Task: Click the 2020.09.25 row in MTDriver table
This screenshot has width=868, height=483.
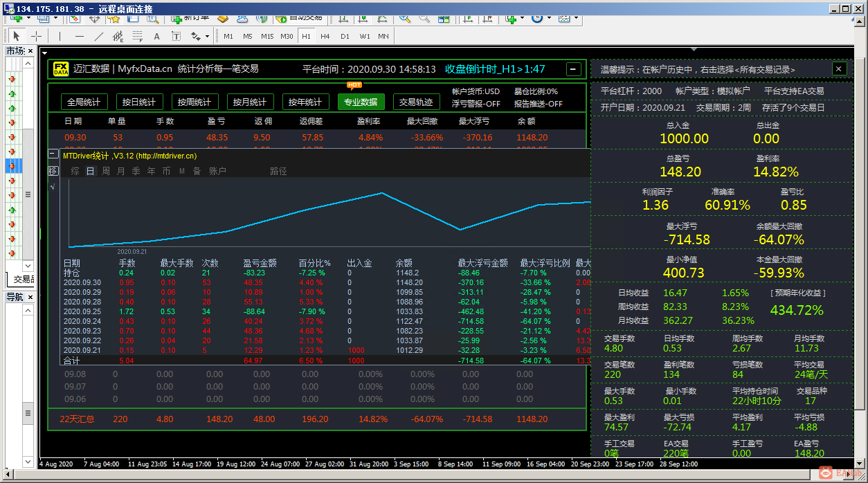Action: [325, 312]
